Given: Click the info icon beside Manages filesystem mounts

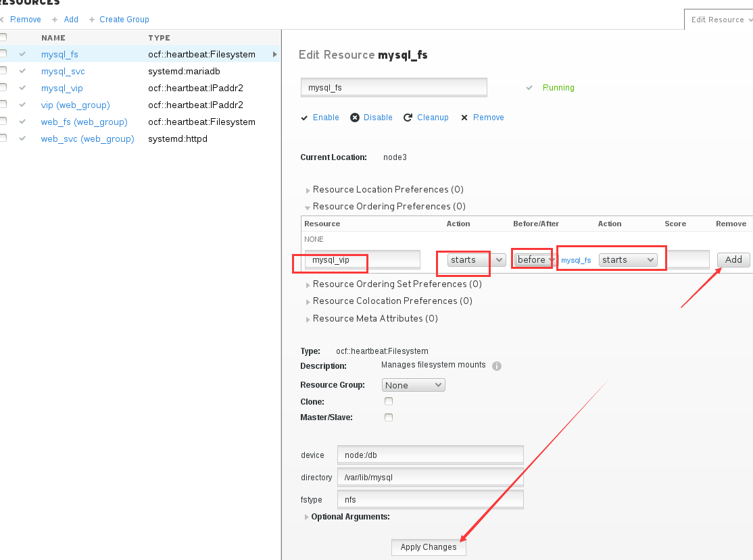Looking at the screenshot, I should tap(497, 366).
